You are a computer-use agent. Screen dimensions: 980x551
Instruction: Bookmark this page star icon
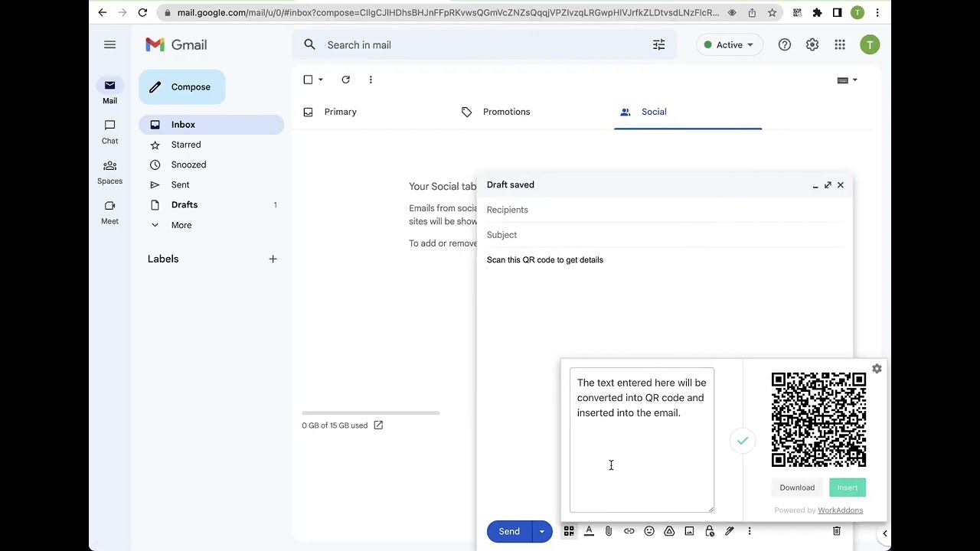click(772, 12)
